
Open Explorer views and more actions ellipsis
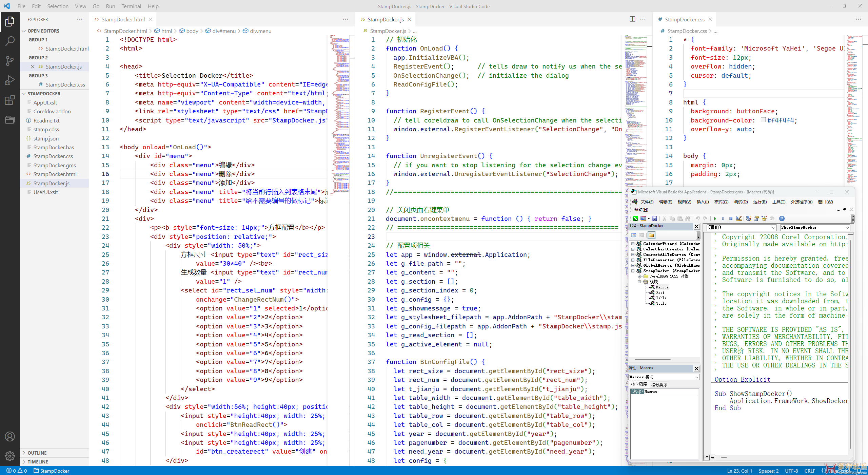click(x=79, y=19)
